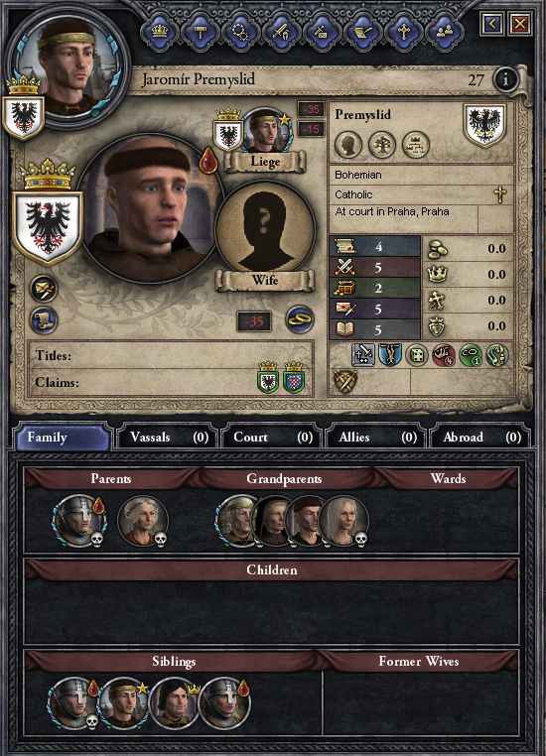The width and height of the screenshot is (546, 756).
Task: Open the Allies tab
Action: (x=375, y=438)
